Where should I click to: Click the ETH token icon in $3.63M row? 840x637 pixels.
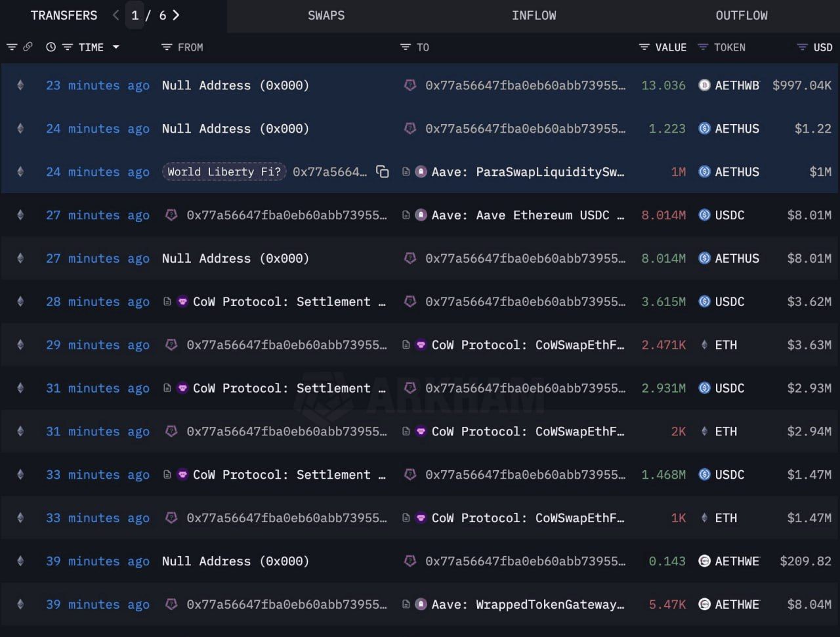(x=704, y=345)
